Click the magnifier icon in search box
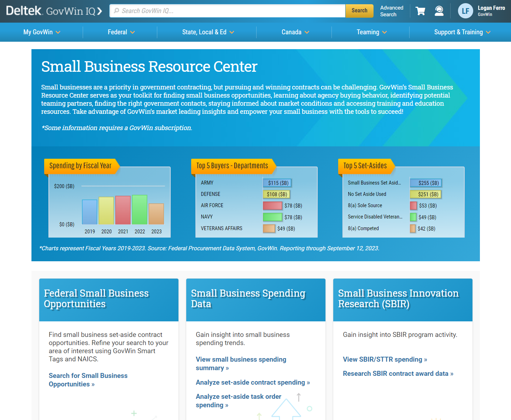 click(117, 11)
